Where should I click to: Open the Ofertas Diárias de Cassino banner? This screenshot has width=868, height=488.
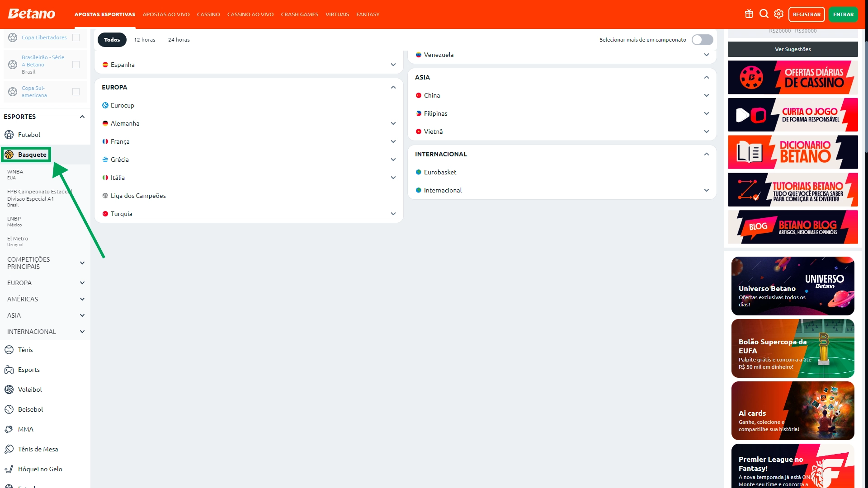click(793, 77)
